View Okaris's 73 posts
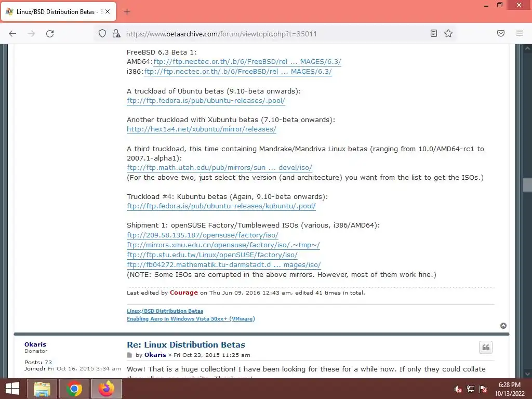The height and width of the screenshot is (399, 532). click(48, 362)
